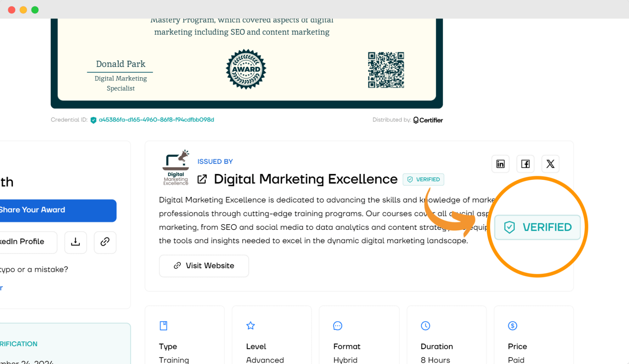Click the Digital Marketing Excellence logo
The width and height of the screenshot is (629, 364).
[176, 168]
